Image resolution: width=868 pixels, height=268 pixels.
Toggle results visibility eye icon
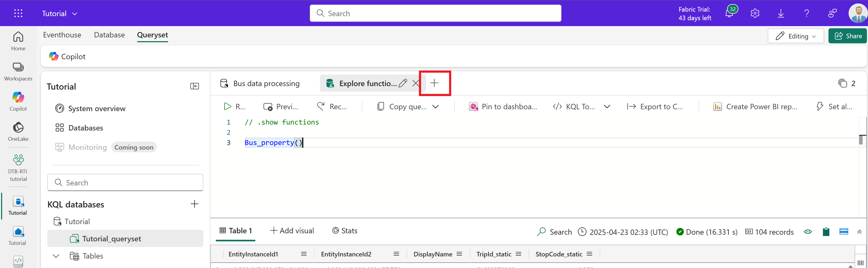point(808,232)
